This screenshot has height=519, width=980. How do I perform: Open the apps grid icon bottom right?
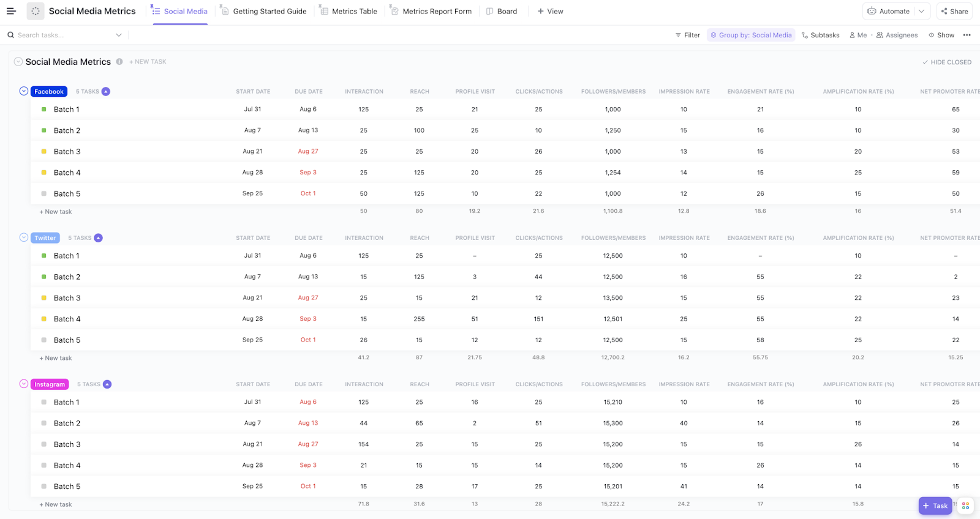click(965, 506)
